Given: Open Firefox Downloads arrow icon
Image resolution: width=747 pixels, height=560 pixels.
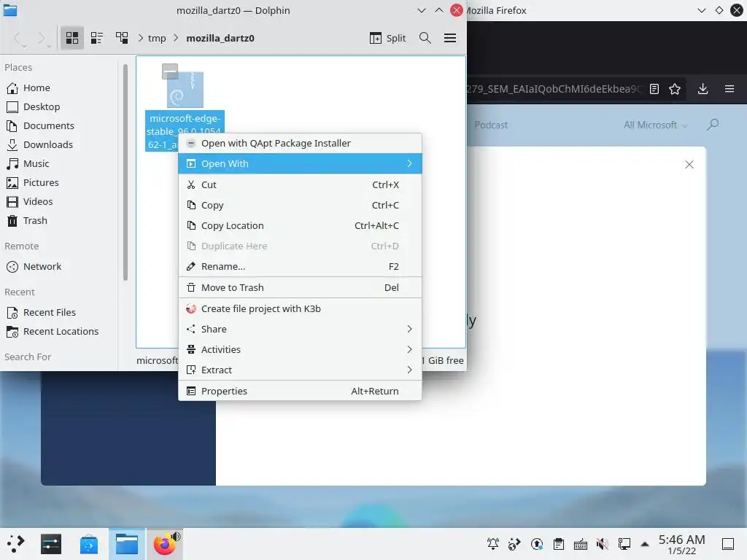Looking at the screenshot, I should pos(703,89).
